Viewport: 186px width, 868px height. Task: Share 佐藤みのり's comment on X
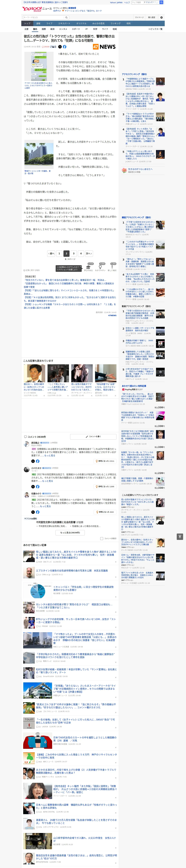point(33,512)
